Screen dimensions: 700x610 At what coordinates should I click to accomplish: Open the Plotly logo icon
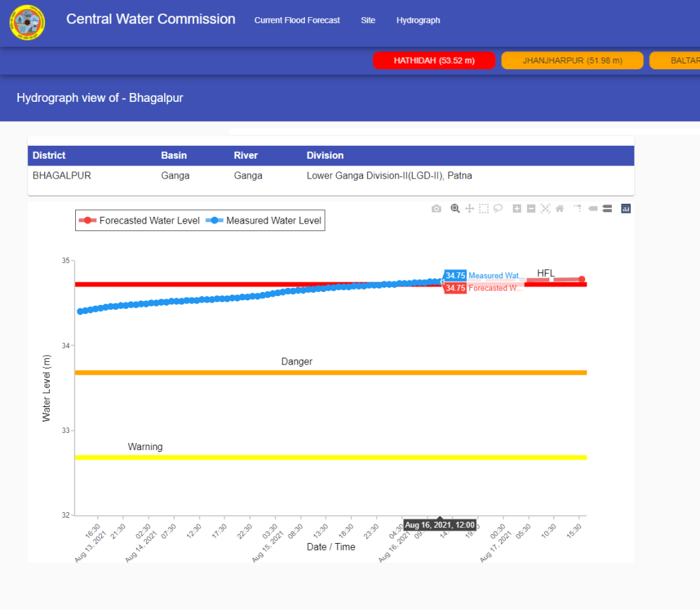625,209
